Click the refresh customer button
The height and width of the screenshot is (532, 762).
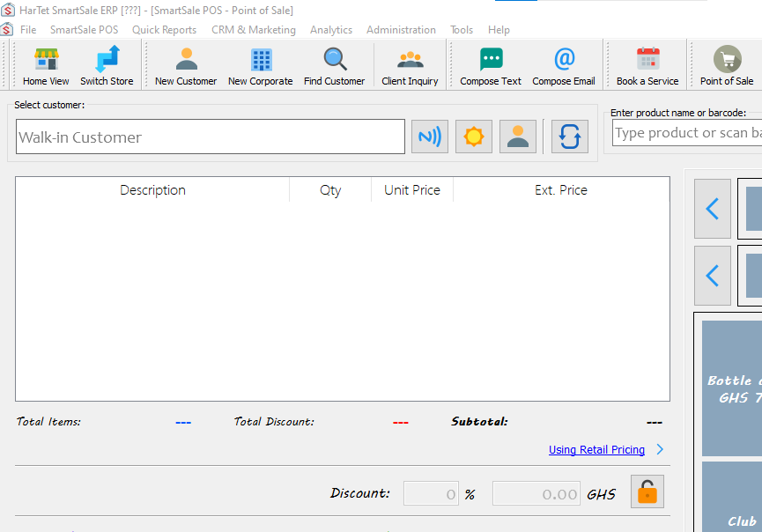point(570,137)
